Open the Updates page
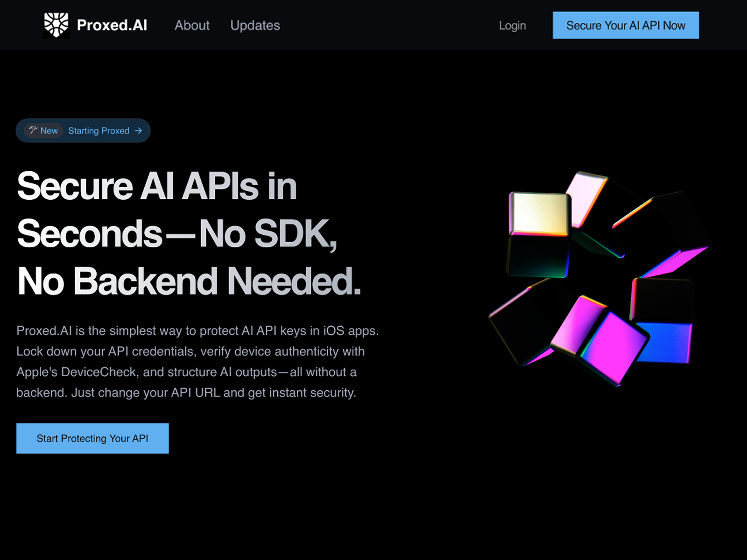Image resolution: width=747 pixels, height=560 pixels. pyautogui.click(x=255, y=26)
